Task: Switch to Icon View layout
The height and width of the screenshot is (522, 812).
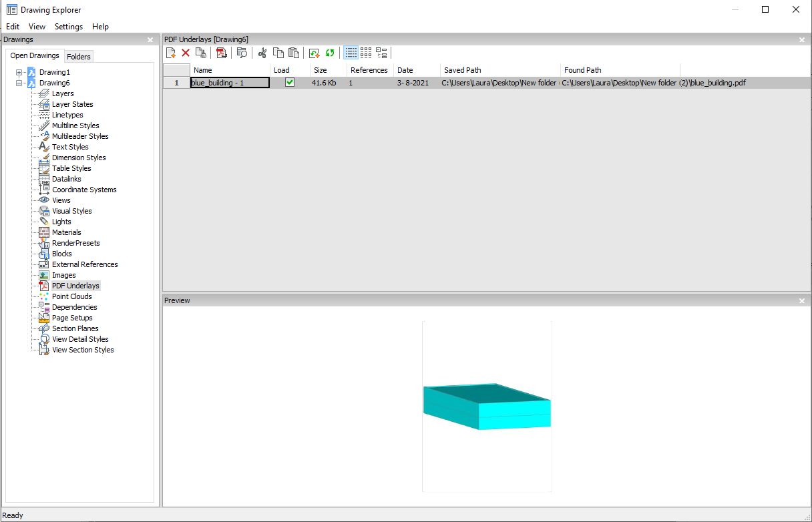Action: click(366, 53)
